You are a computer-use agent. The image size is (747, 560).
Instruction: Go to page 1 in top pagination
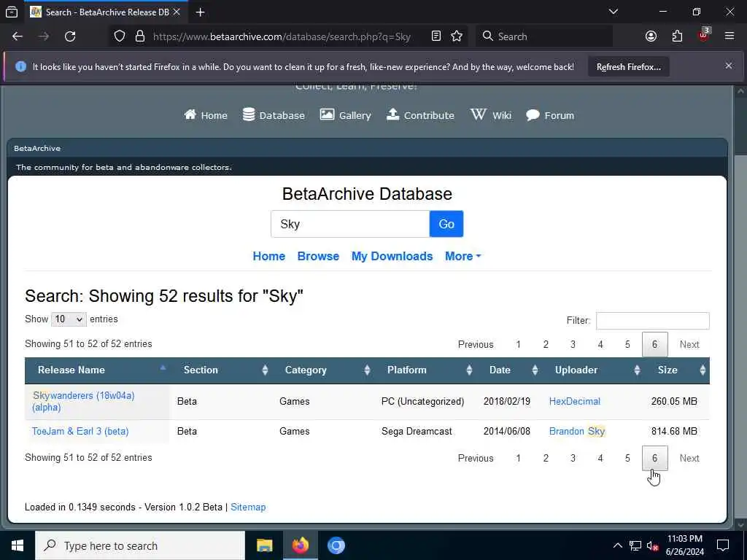pos(519,344)
